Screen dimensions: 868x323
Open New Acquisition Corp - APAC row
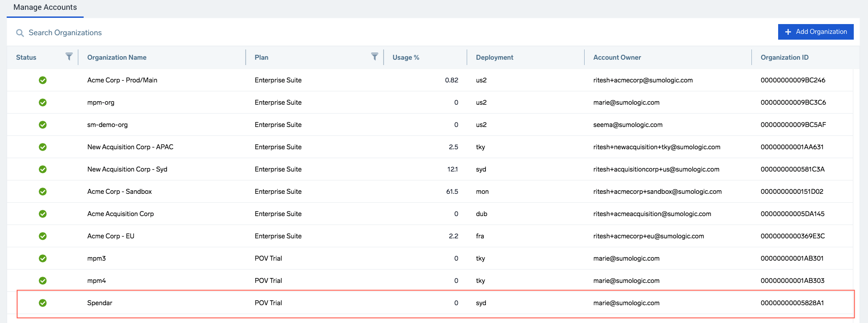[130, 147]
